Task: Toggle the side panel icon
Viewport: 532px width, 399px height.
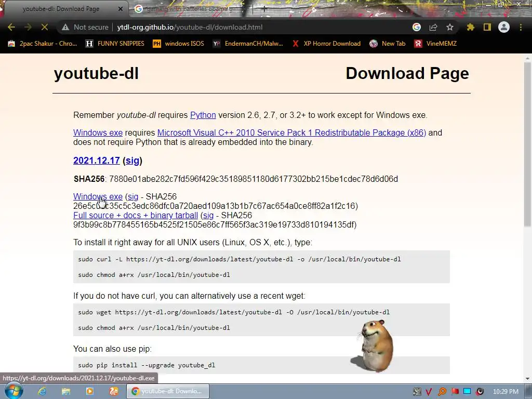Action: (487, 27)
